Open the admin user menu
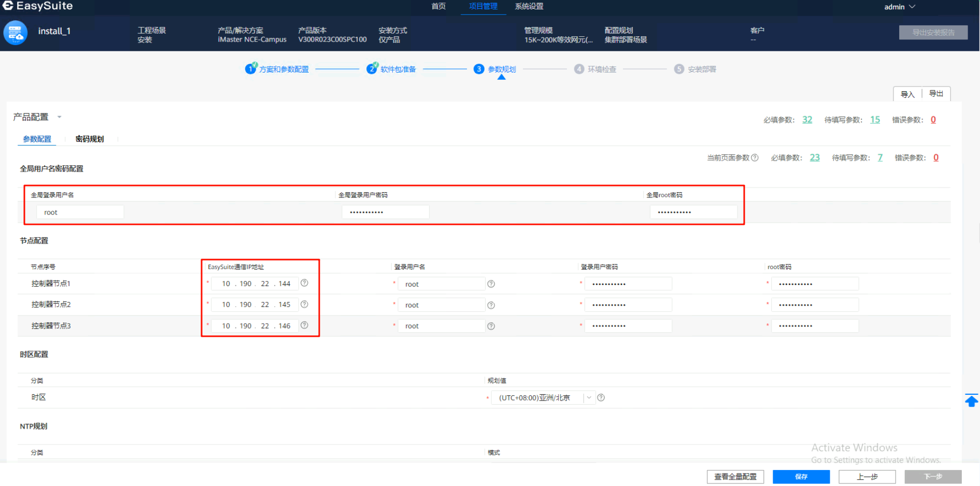Viewport: 980px width, 486px height. [899, 7]
